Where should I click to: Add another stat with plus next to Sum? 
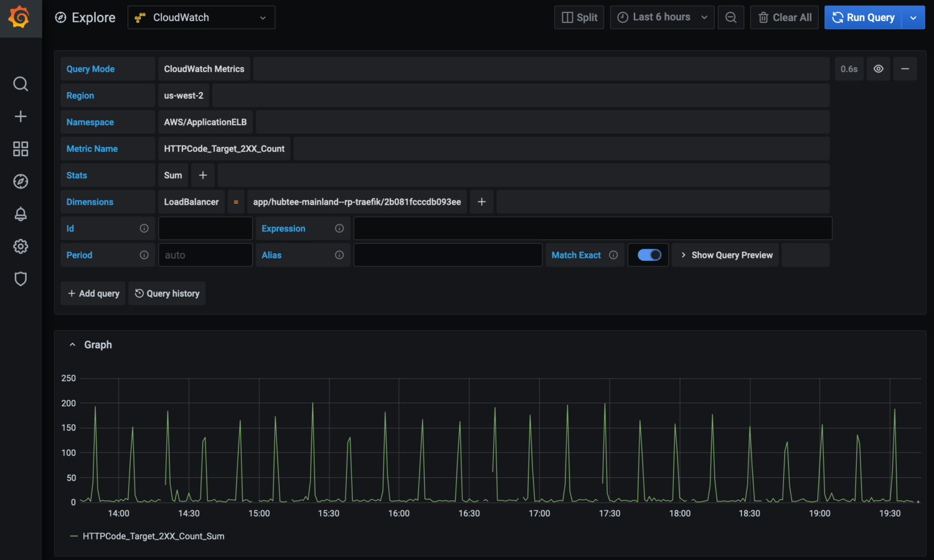pyautogui.click(x=203, y=175)
